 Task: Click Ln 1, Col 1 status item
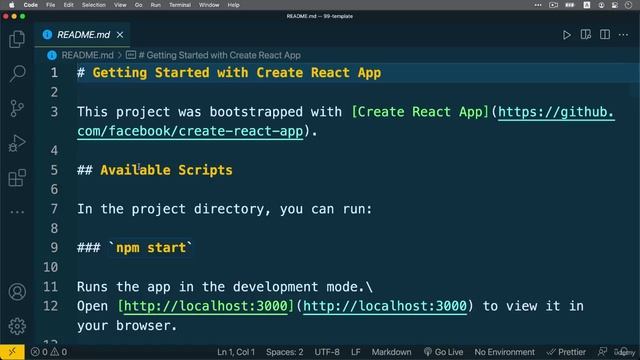tap(236, 352)
